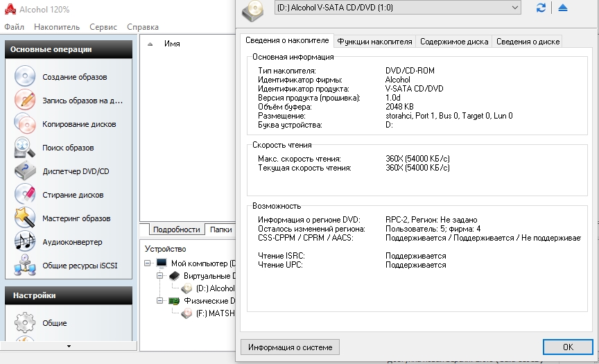Click the V-SATA CD/DVD product value
The height and width of the screenshot is (364, 599).
pos(414,89)
